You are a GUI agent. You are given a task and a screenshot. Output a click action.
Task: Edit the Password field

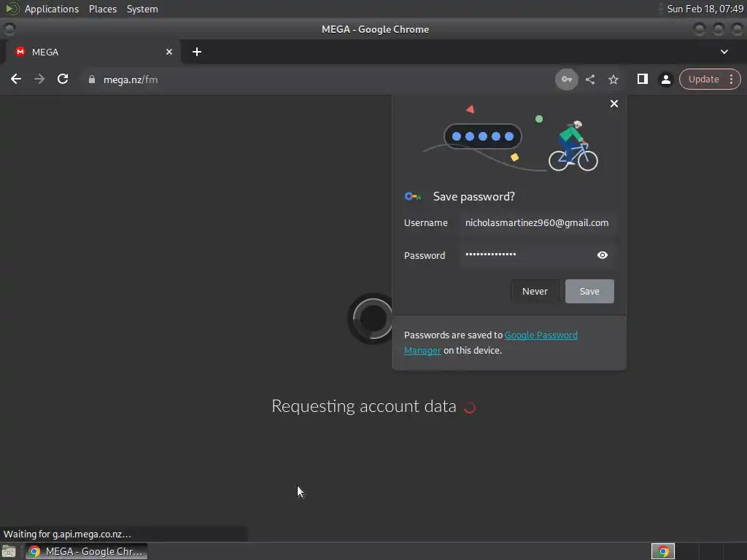537,255
